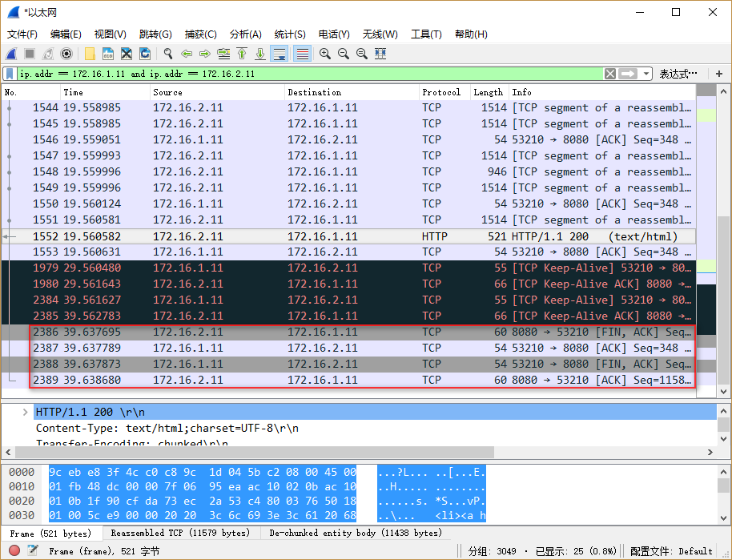Screen dimensions: 732x560
Task: Select packet 2386 FIN, ACK row
Action: [x=348, y=332]
